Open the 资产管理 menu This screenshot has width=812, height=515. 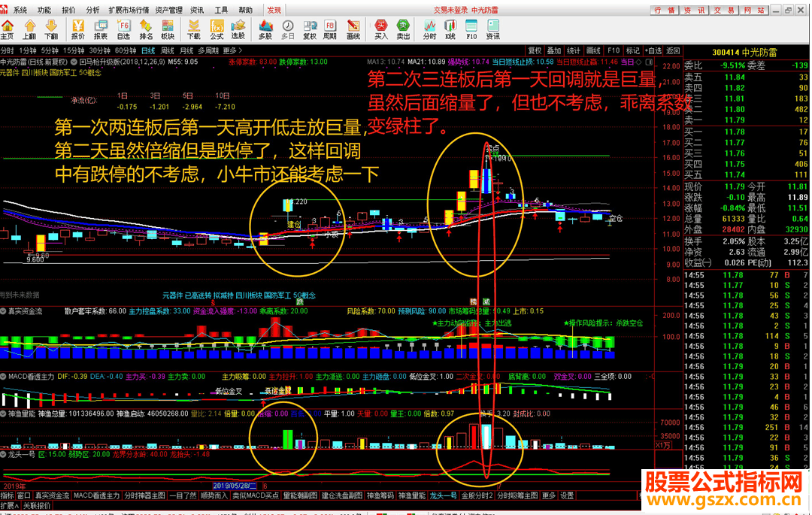click(169, 10)
